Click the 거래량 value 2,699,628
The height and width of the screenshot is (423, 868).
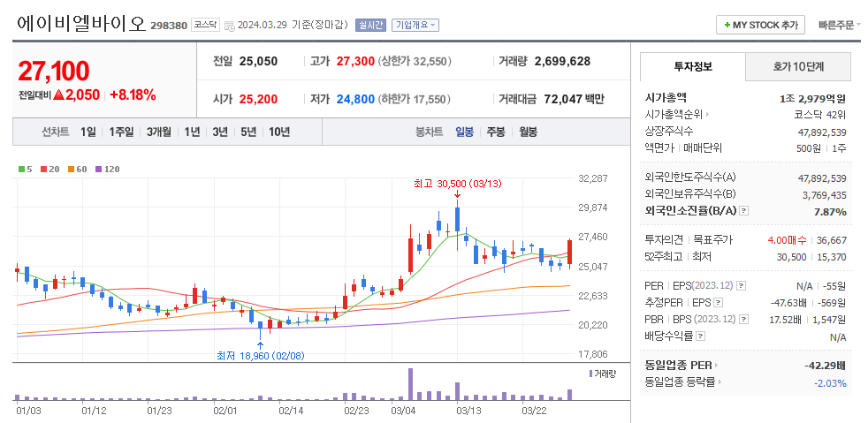point(562,62)
